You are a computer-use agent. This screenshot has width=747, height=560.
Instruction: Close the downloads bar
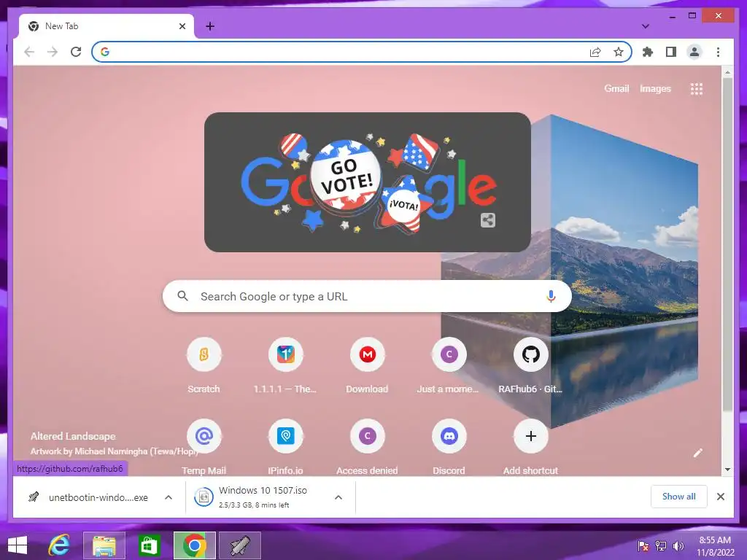721,497
